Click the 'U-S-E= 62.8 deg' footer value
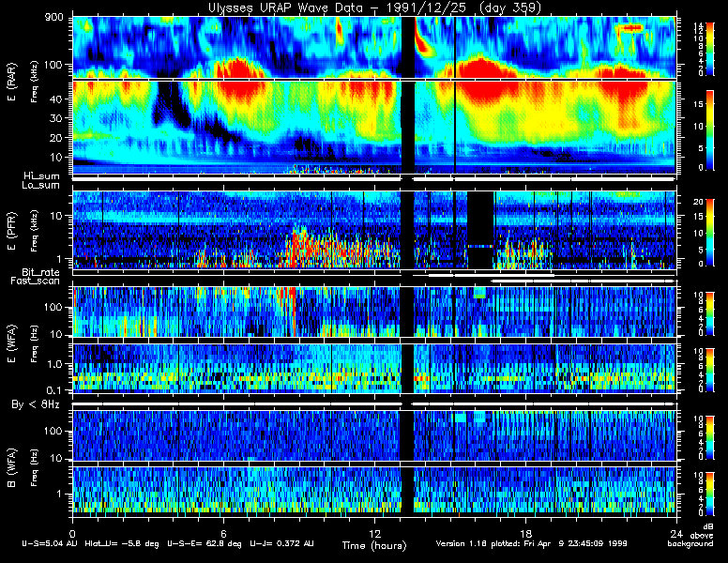This screenshot has width=728, height=563. coord(205,543)
